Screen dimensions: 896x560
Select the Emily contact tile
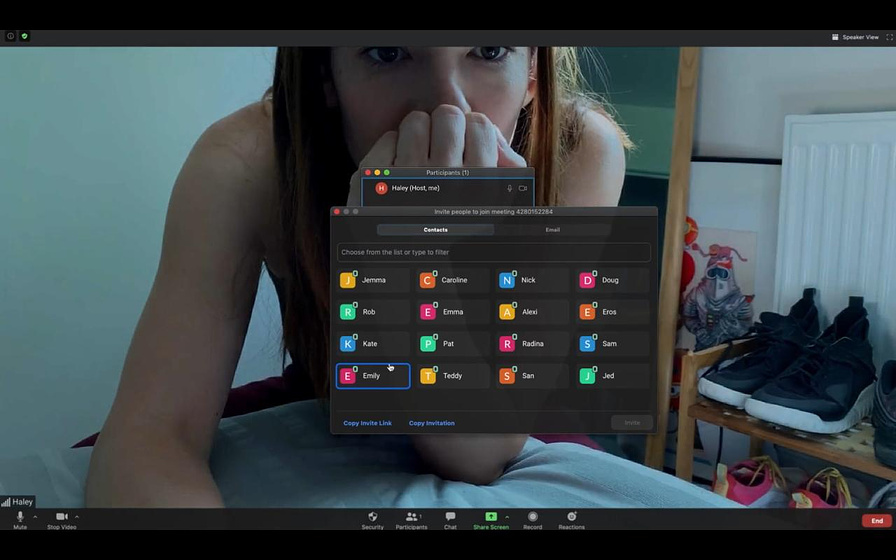coord(373,376)
